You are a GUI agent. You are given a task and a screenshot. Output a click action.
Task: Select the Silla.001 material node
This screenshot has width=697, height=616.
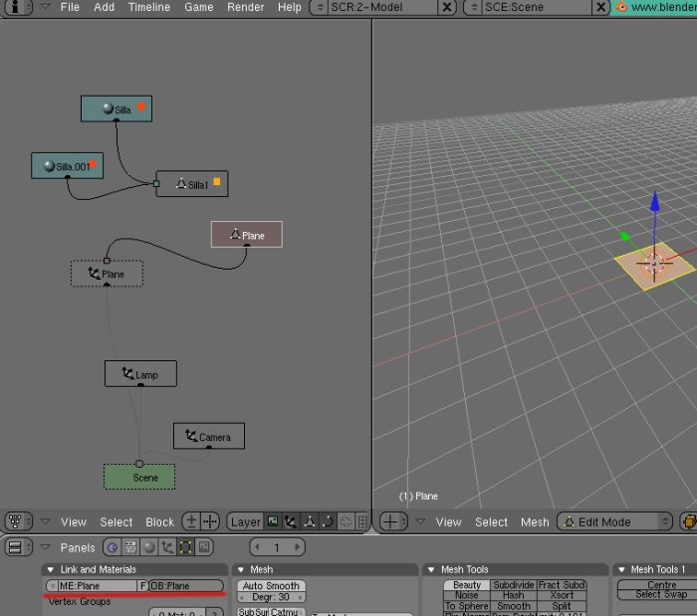point(67,166)
